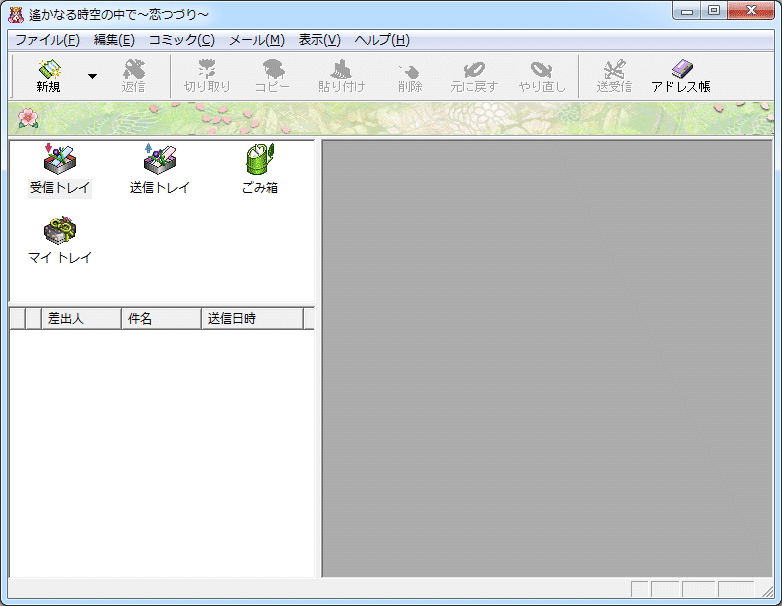Click the 切り取り cut icon
This screenshot has width=782, height=606.
[207, 76]
